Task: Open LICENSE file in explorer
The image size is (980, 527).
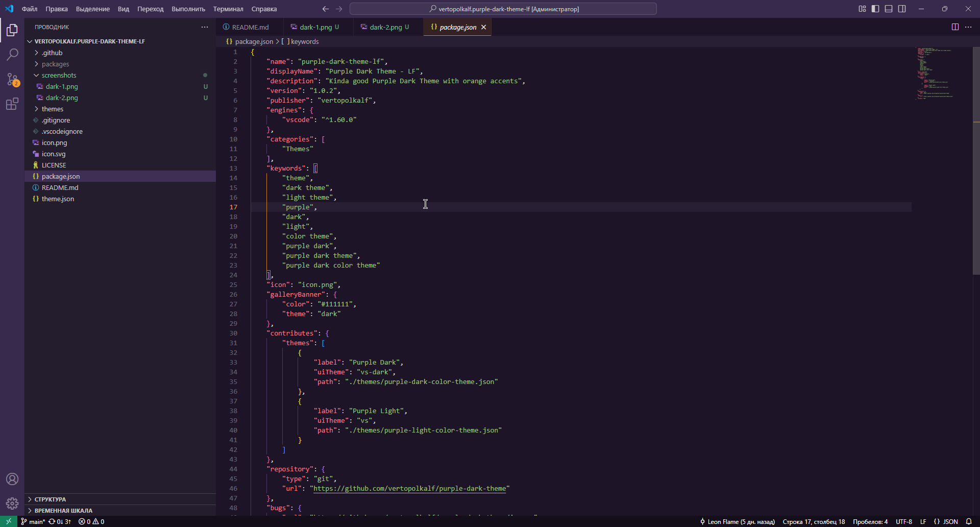Action: (x=120, y=165)
